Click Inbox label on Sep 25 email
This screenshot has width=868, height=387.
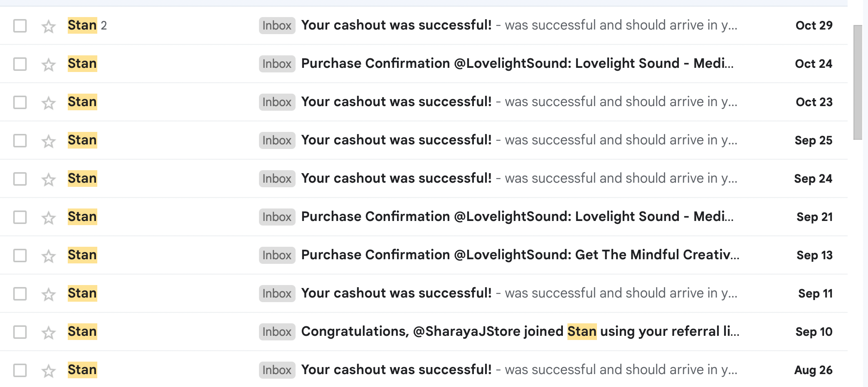277,140
